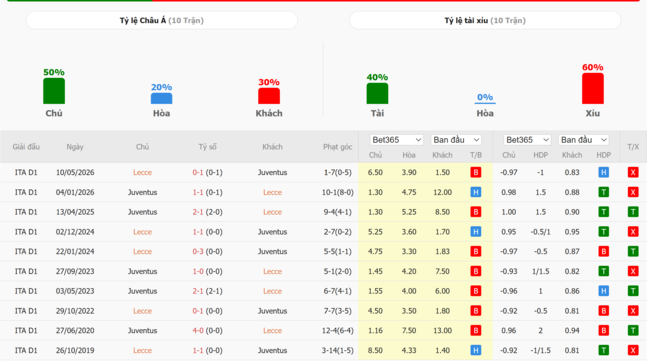Click odds value 13.00 in 27/06/2020 row
Screen dimensions: 650x363
[x=442, y=331]
